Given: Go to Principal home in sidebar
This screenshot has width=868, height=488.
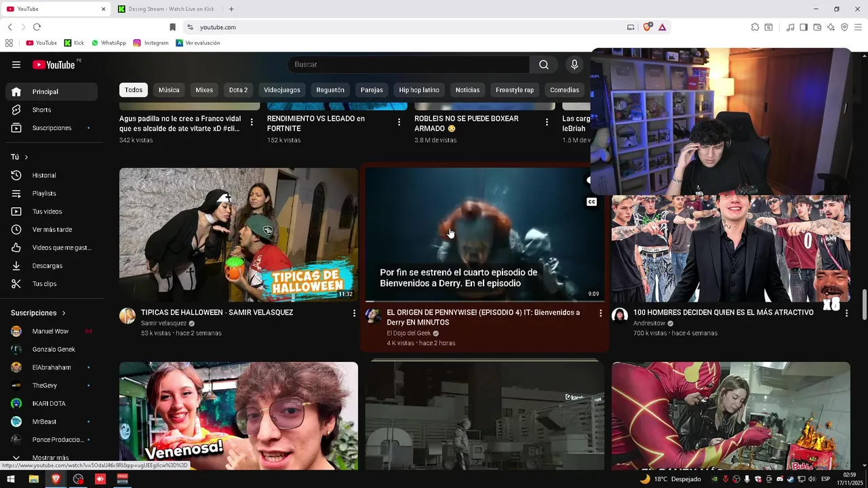Looking at the screenshot, I should 52,91.
